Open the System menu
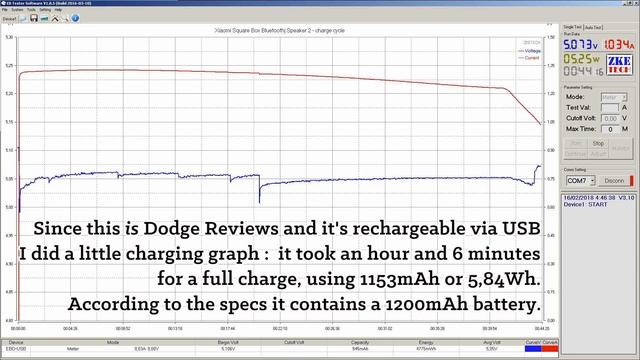The image size is (640, 360). tap(17, 10)
